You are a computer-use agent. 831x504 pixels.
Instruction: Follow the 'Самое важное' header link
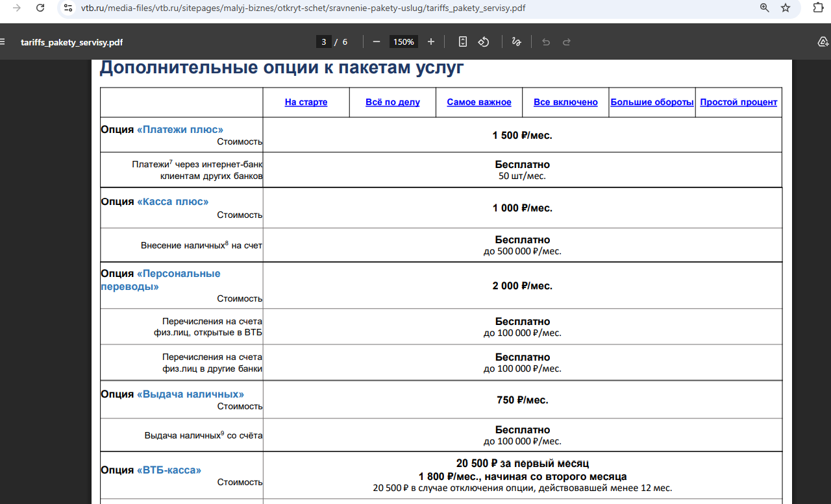click(479, 102)
